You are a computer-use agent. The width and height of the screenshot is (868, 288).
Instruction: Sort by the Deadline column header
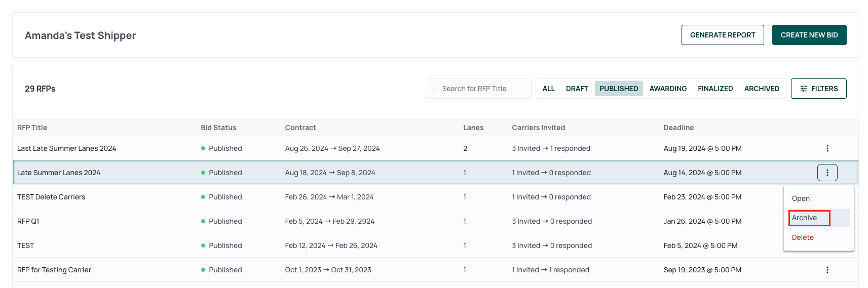point(678,128)
